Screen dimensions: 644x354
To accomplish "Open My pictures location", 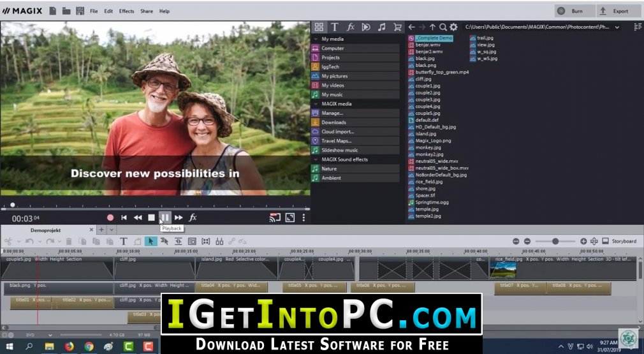I will click(x=355, y=76).
